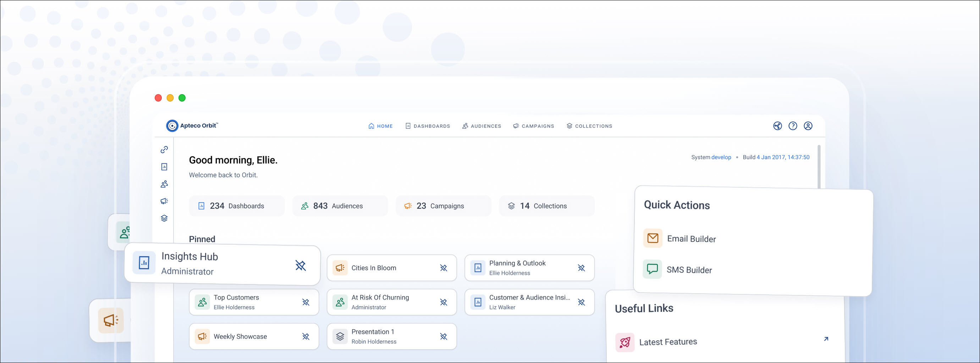Click the SMS Builder speech bubble icon
Image resolution: width=980 pixels, height=363 pixels.
pos(652,269)
